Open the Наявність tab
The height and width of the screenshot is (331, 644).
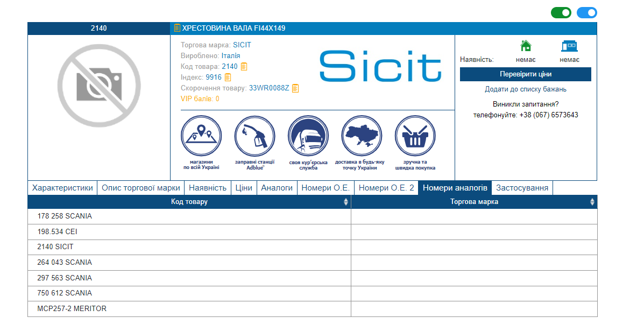[x=208, y=188]
